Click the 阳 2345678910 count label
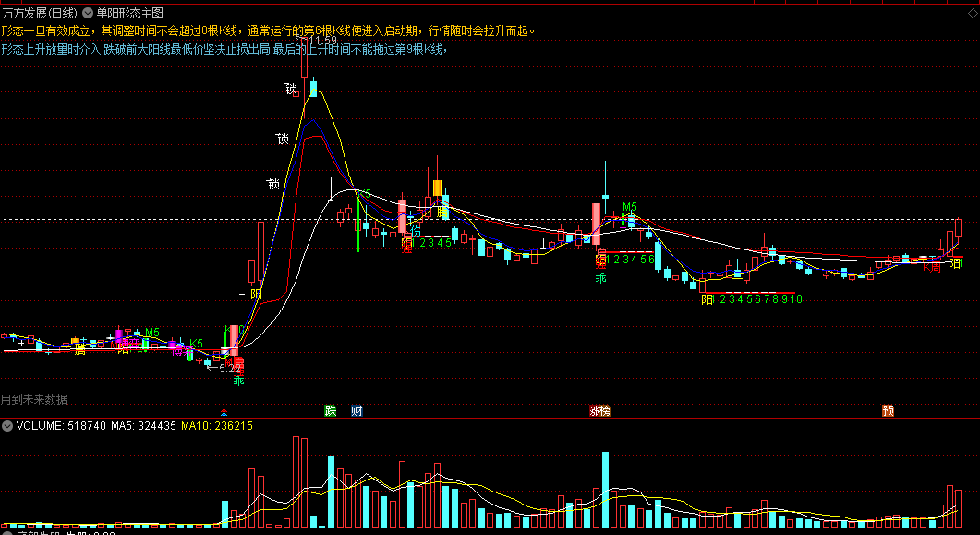Screen dimensions: 980x535 click(751, 299)
